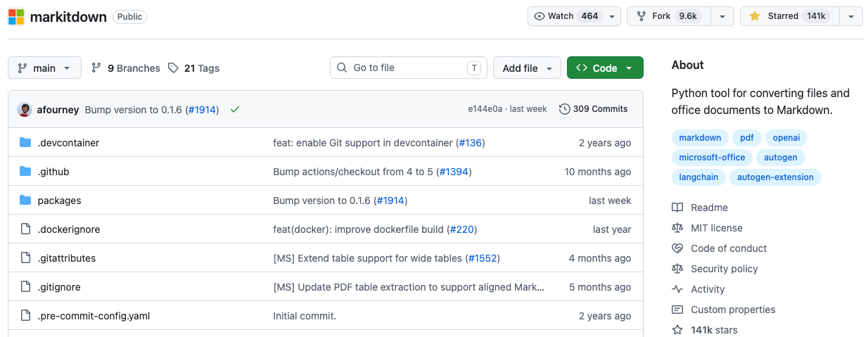
Task: Open the .dockerignore file name link
Action: pyautogui.click(x=69, y=229)
